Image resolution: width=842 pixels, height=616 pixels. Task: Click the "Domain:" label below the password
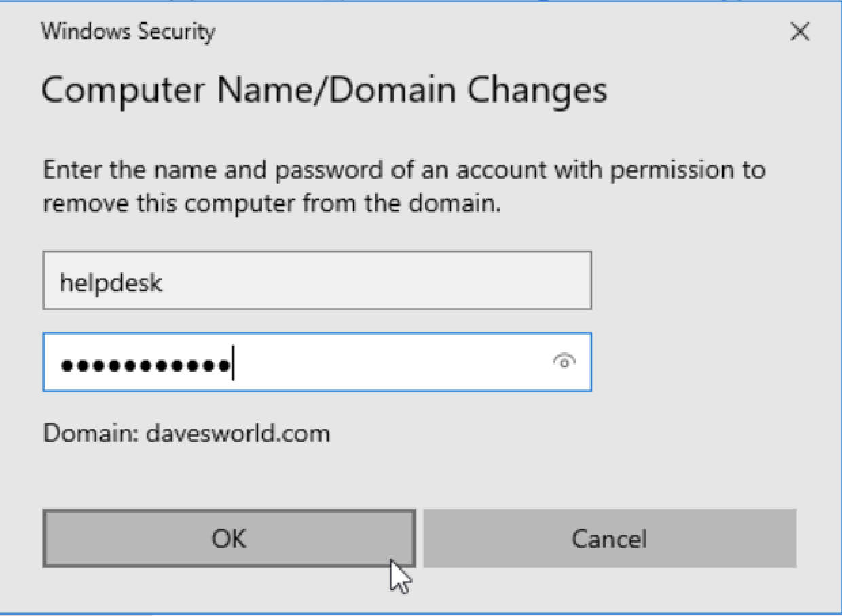(x=92, y=433)
